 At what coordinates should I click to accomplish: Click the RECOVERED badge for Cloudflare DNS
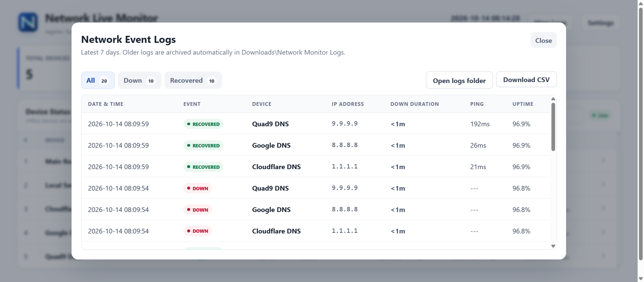coord(203,167)
